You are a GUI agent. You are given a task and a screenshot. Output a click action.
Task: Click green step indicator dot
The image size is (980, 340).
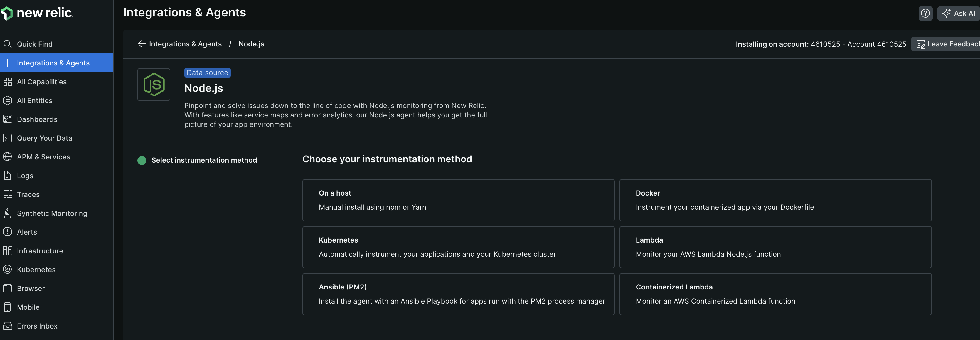pos(142,161)
